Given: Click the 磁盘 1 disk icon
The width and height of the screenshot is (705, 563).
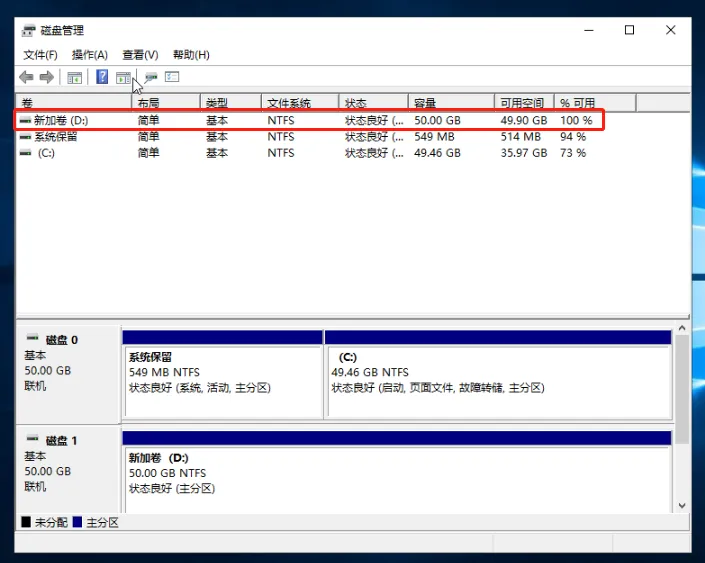Looking at the screenshot, I should [32, 438].
